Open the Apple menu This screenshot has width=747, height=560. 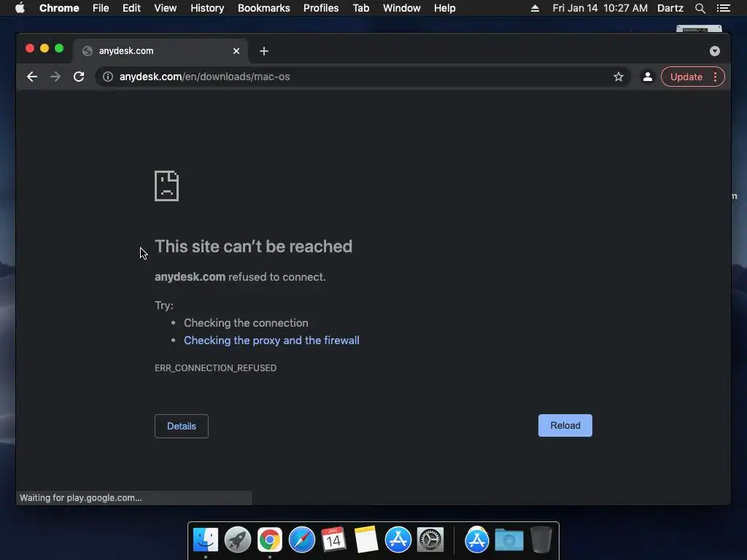click(x=20, y=8)
